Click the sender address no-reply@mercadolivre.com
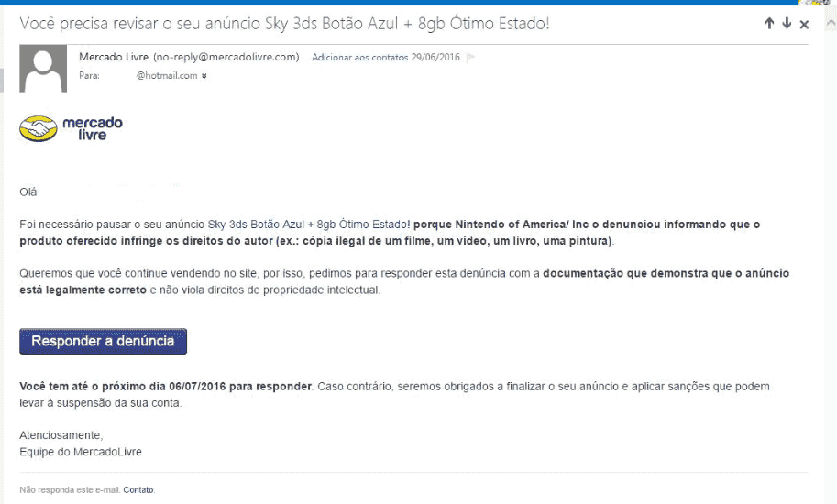Screen dimensions: 837x504 226,57
